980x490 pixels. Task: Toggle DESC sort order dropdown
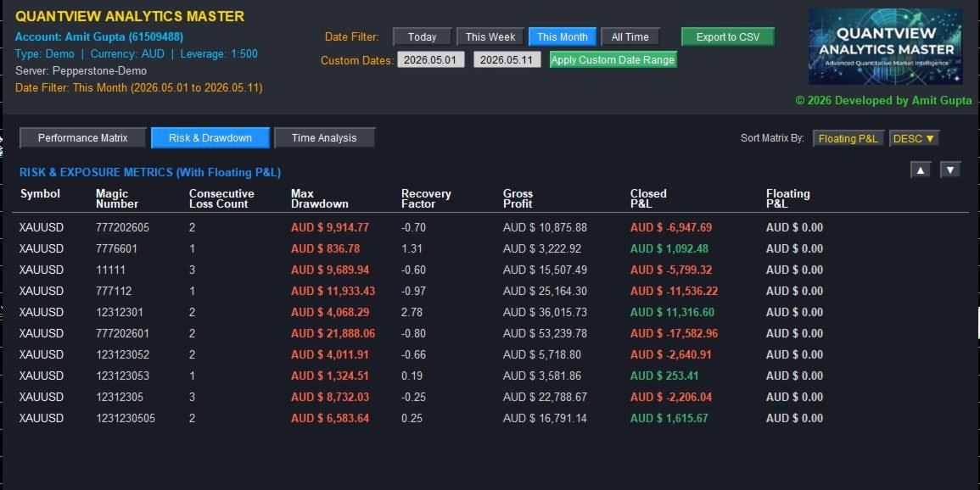[914, 138]
